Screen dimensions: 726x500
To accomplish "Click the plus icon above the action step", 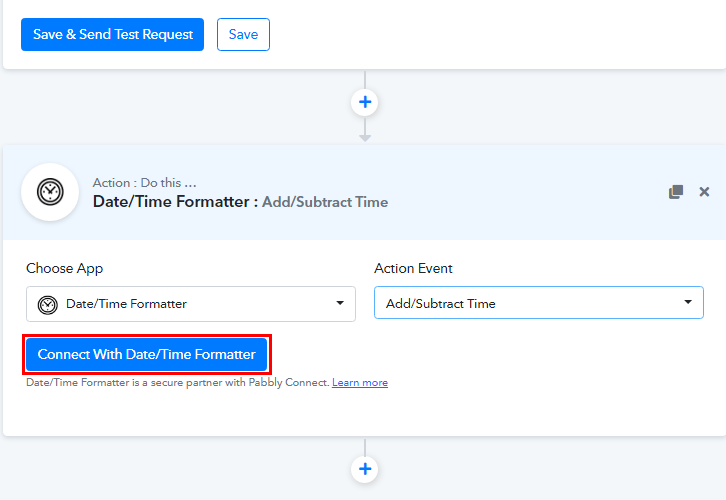I will tap(365, 102).
